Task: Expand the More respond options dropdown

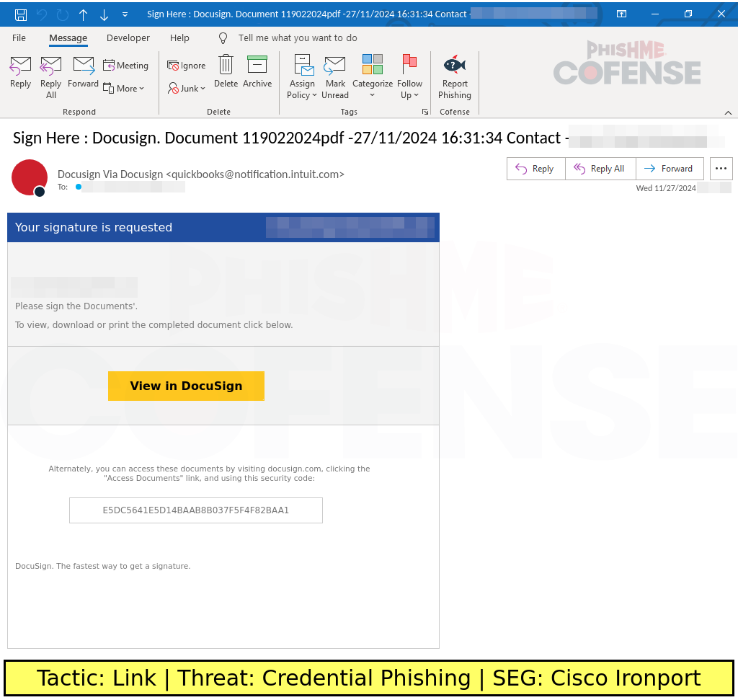Action: click(123, 89)
